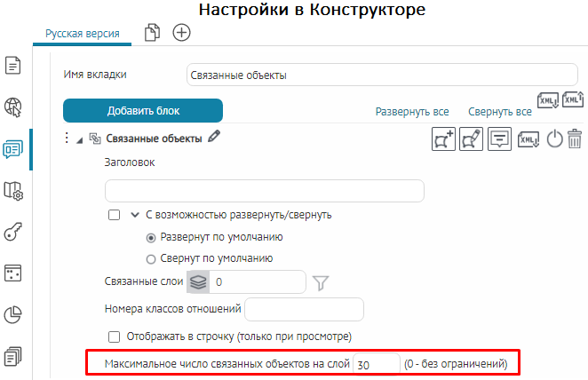
Task: Click the Номера классов отношений input field
Action: pos(304,309)
